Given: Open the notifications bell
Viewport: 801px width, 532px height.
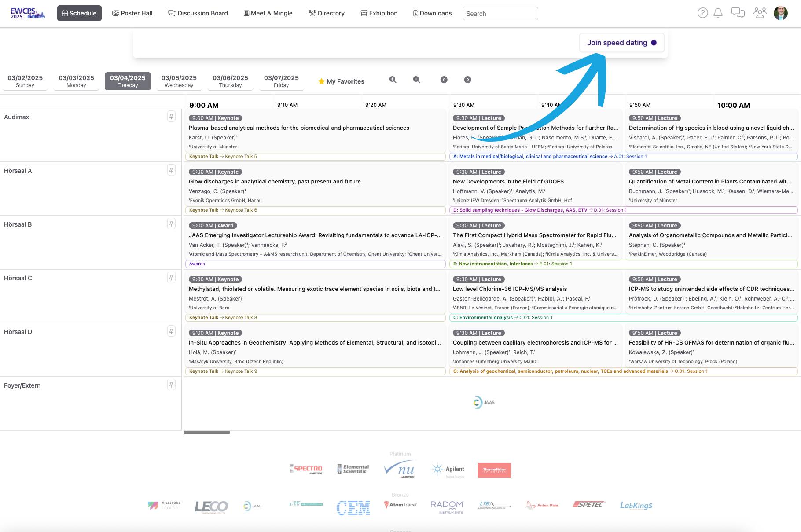Looking at the screenshot, I should [718, 13].
